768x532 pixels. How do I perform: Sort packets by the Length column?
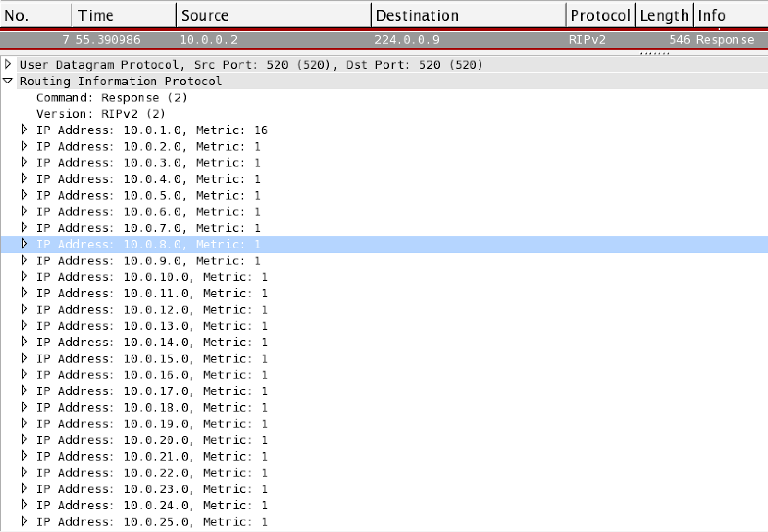664,15
